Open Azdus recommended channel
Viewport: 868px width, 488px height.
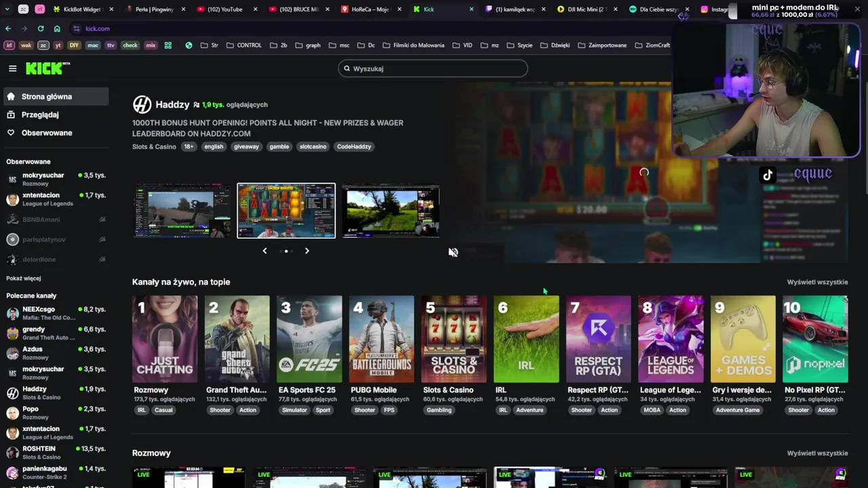click(x=56, y=353)
